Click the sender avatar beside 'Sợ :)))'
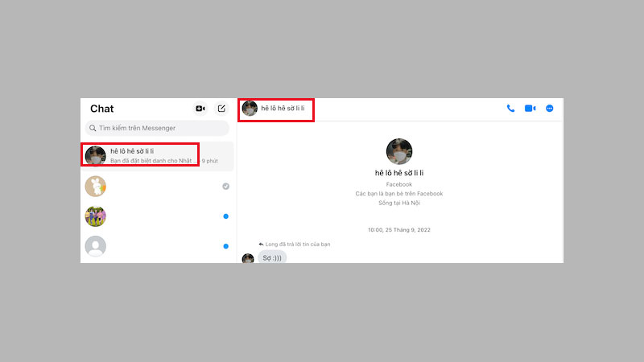 pos(248,258)
